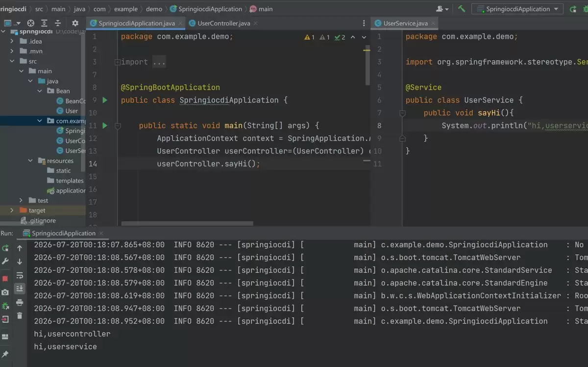Viewport: 588px width, 367px height.
Task: Select the UserService.java editor tab
Action: pyautogui.click(x=406, y=23)
